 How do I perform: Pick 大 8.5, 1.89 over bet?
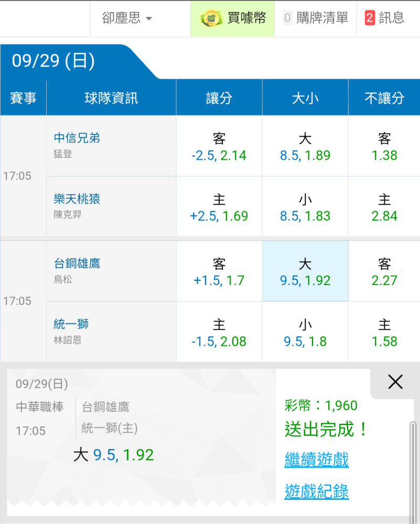(305, 146)
